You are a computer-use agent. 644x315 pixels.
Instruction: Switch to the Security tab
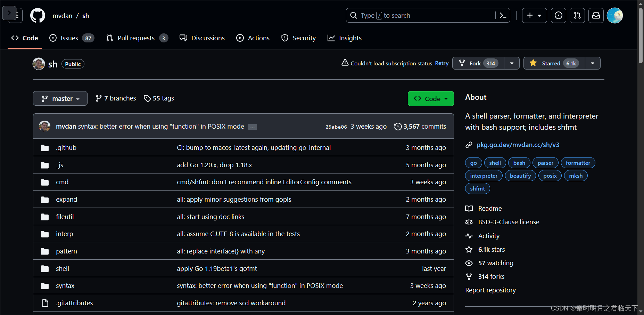tap(299, 38)
